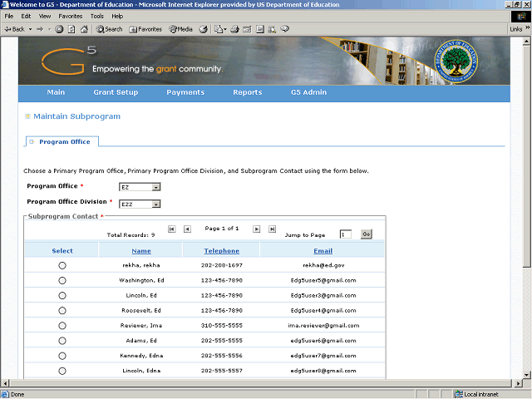Select radio button for rekha, rekha

click(x=62, y=265)
